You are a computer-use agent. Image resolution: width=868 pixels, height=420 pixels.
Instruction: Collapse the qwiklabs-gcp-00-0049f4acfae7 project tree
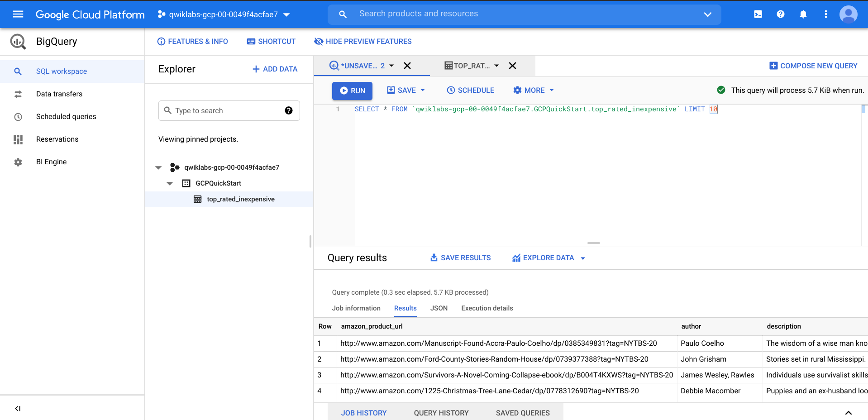click(x=158, y=167)
